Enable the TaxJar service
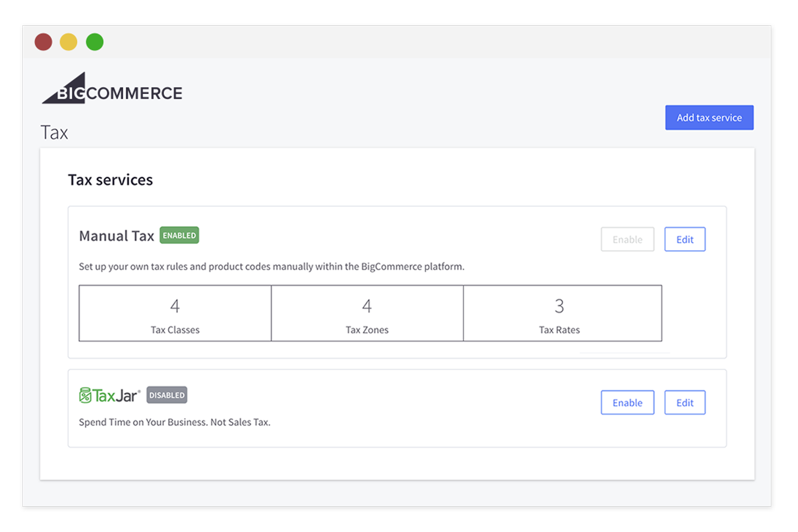The width and height of the screenshot is (798, 532). point(627,402)
